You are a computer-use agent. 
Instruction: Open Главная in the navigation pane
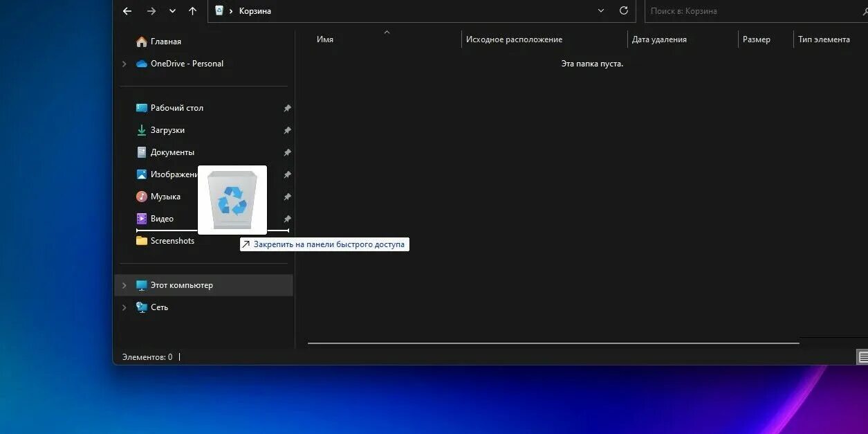point(166,42)
